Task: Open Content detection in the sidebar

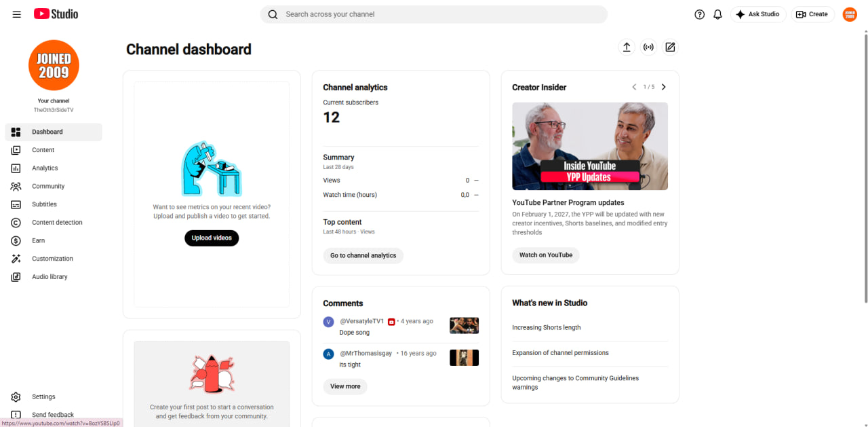Action: 54,223
